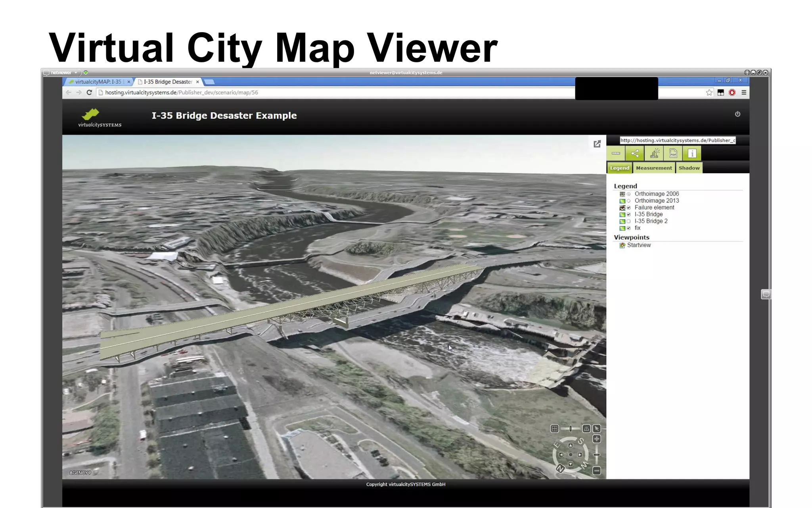Screen dimensions: 812x508
Task: Switch to the Legend tab
Action: click(x=620, y=168)
